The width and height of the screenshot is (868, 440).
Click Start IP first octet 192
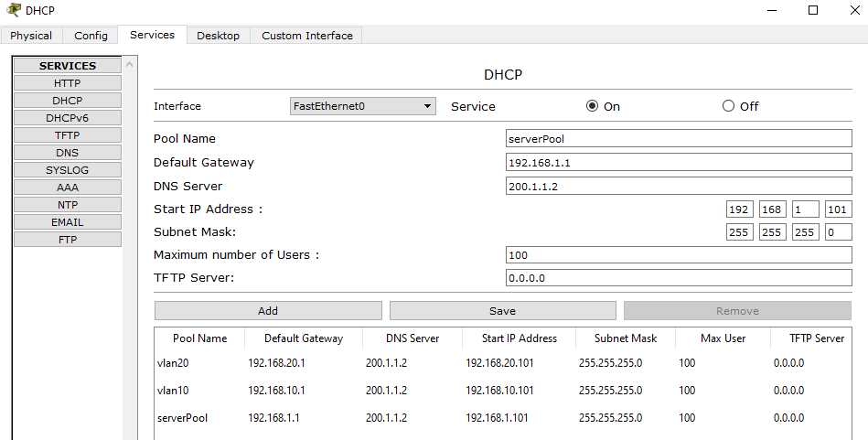point(739,209)
